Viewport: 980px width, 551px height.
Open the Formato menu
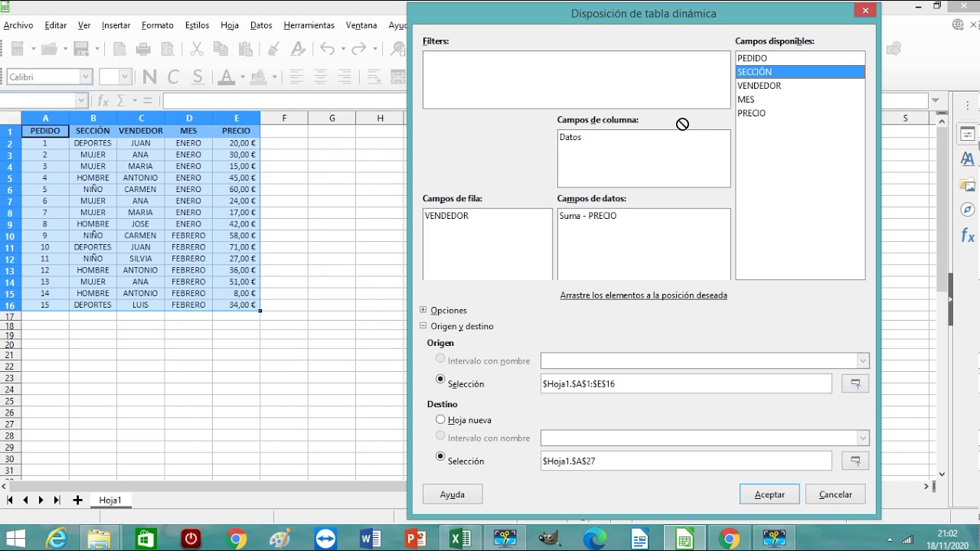[x=158, y=25]
